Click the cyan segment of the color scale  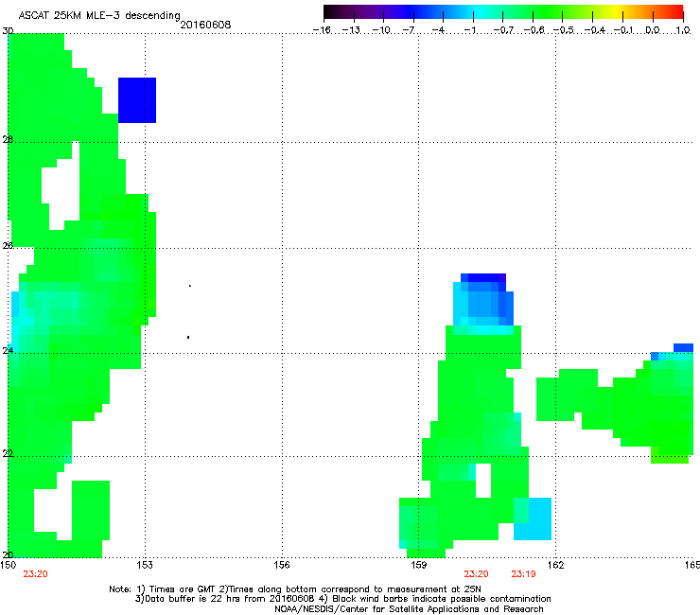(x=478, y=12)
